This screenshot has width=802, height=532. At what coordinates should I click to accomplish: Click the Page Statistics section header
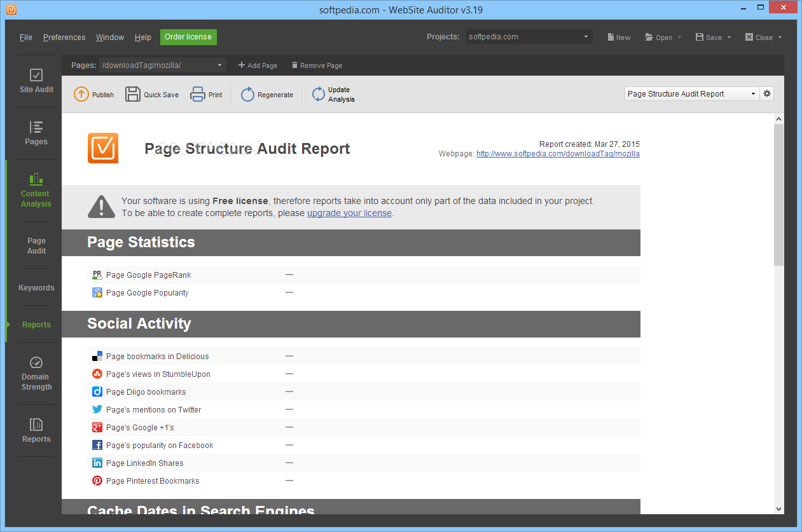[x=351, y=242]
